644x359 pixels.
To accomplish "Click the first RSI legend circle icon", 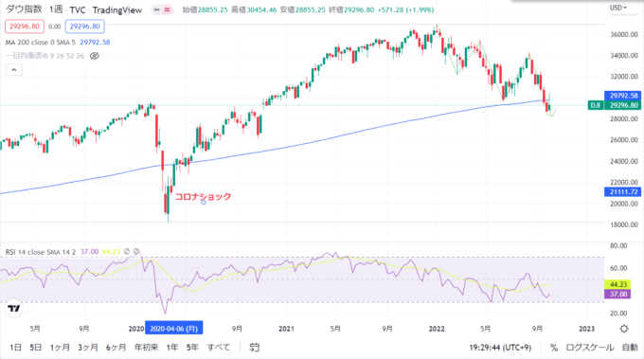I will click(x=127, y=251).
